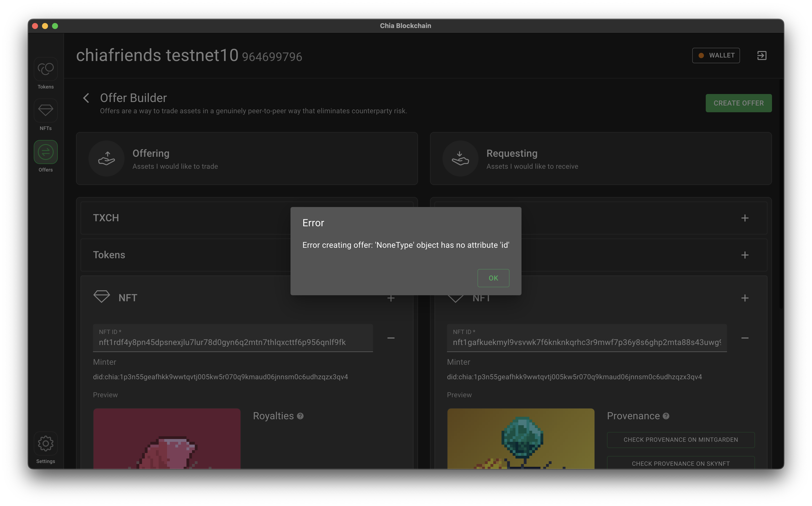Open the Provenance help icon
Image resolution: width=812 pixels, height=506 pixels.
click(666, 416)
